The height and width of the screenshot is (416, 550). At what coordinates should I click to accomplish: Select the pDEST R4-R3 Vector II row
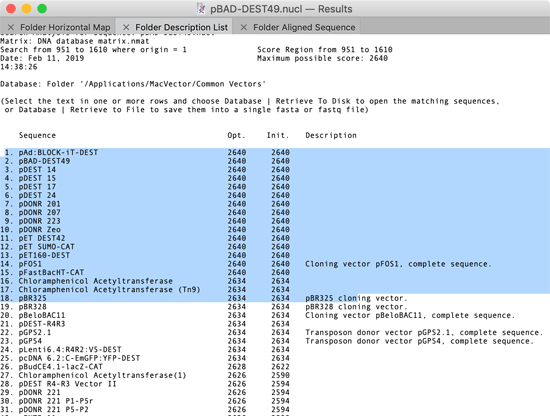pyautogui.click(x=275, y=384)
